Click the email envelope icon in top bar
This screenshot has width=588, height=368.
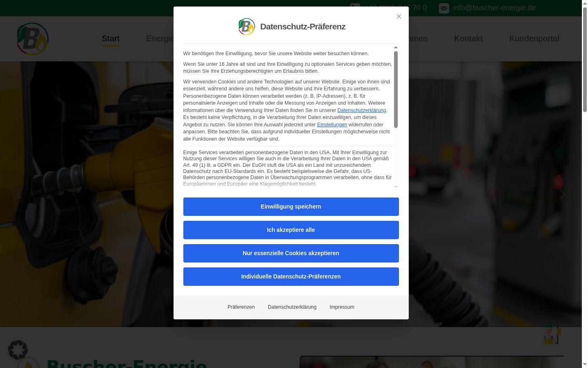tap(444, 8)
